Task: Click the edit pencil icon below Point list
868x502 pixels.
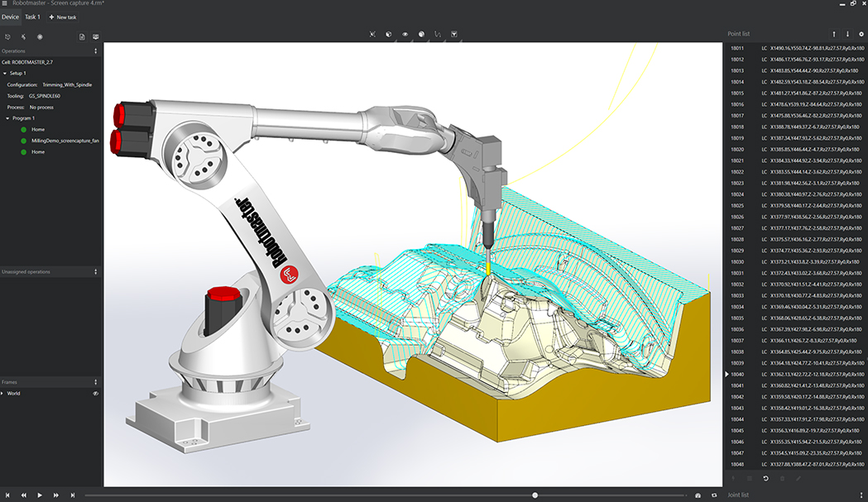Action: point(798,478)
